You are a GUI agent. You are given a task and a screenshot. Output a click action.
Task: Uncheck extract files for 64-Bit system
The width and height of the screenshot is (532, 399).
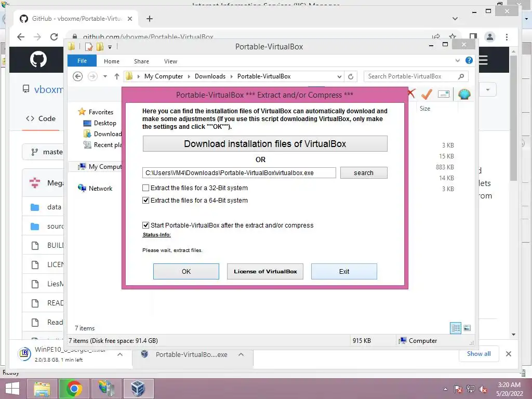coord(145,201)
